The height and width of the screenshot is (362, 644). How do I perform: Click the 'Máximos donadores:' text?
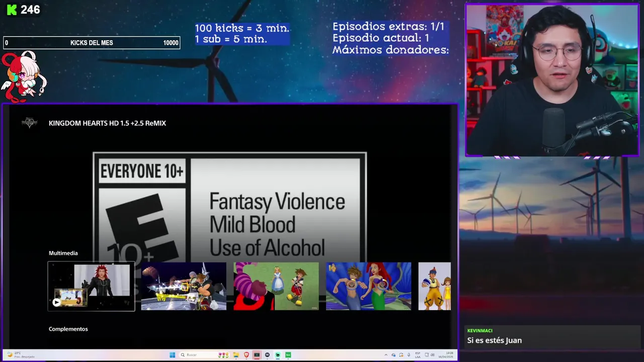(x=390, y=50)
